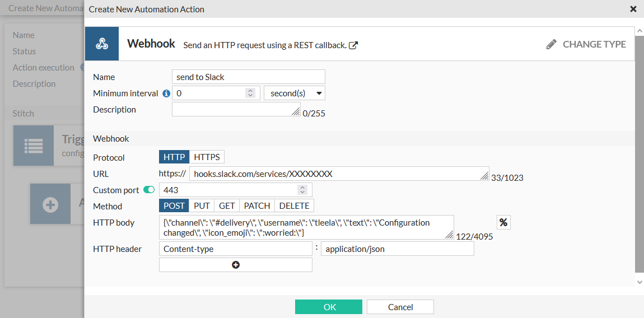Click the background trigger list icon
644x318 pixels.
point(34,146)
